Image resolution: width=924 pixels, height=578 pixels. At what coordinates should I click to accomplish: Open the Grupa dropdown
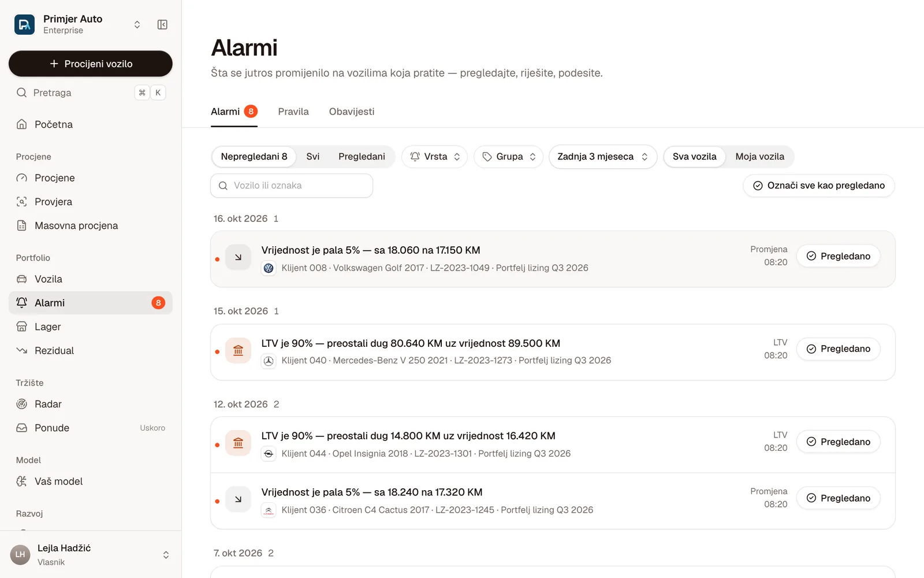[509, 157]
